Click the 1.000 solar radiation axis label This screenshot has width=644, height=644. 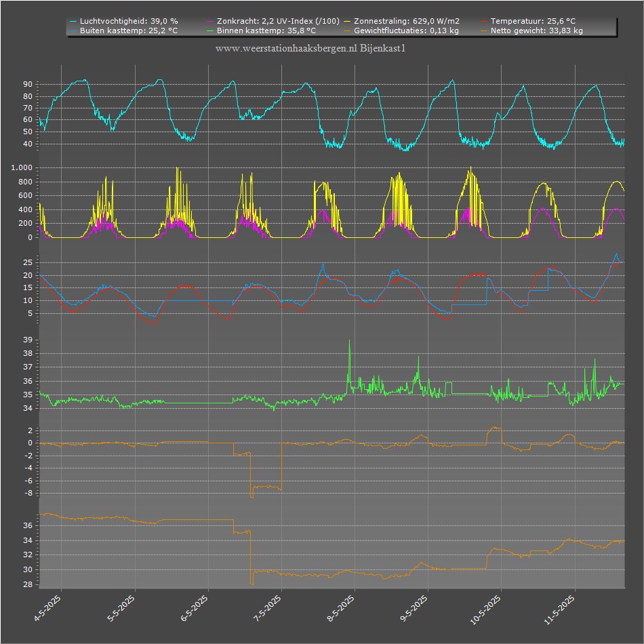tap(22, 167)
